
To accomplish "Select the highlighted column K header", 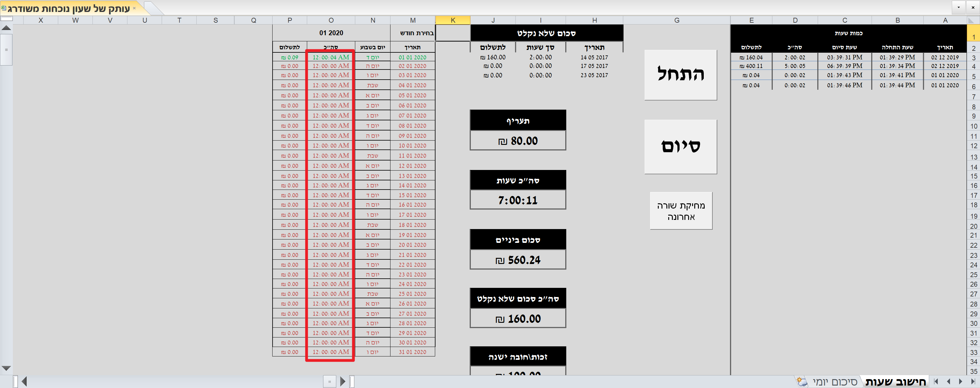I will point(453,20).
